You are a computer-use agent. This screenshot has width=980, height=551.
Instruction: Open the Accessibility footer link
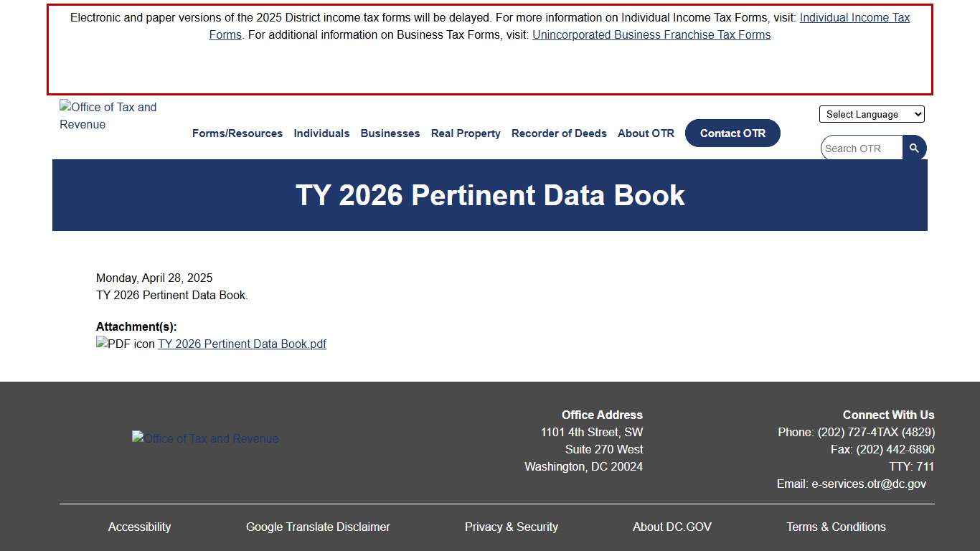pos(139,527)
